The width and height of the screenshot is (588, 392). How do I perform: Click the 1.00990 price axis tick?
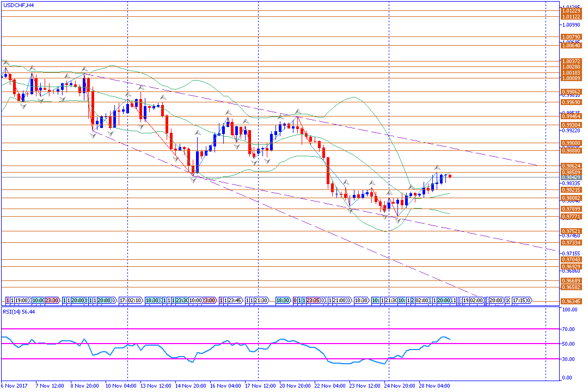point(572,25)
